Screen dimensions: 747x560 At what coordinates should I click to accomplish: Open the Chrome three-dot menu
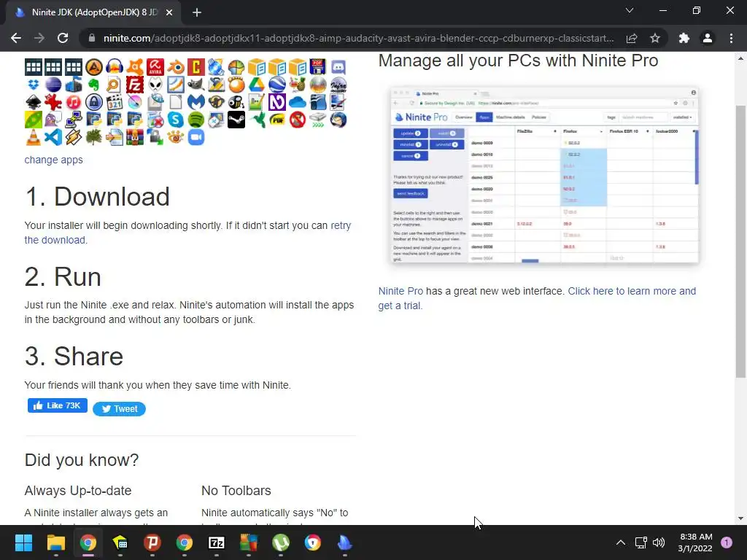coord(731,38)
